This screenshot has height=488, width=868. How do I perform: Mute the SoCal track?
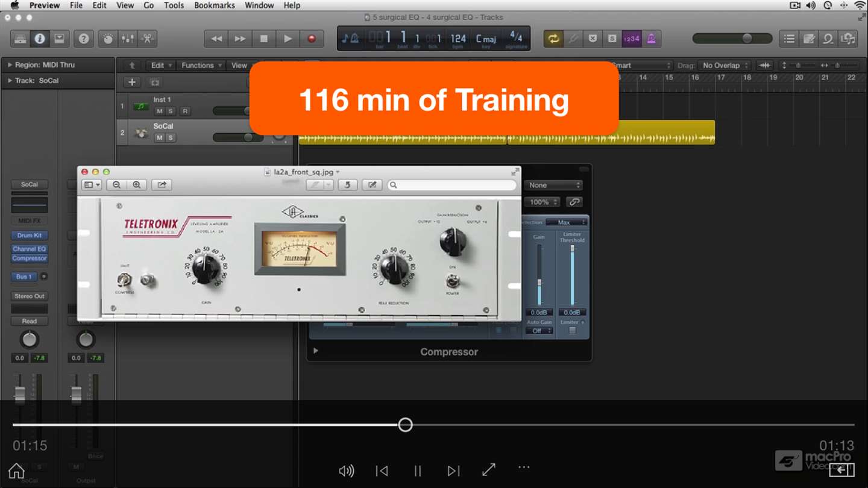pyautogui.click(x=159, y=138)
